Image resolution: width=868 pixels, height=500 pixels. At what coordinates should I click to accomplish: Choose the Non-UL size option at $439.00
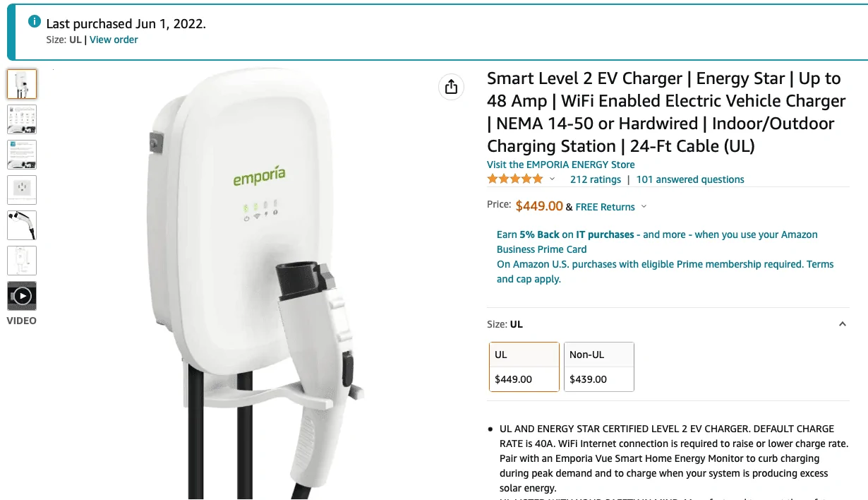[x=599, y=367]
